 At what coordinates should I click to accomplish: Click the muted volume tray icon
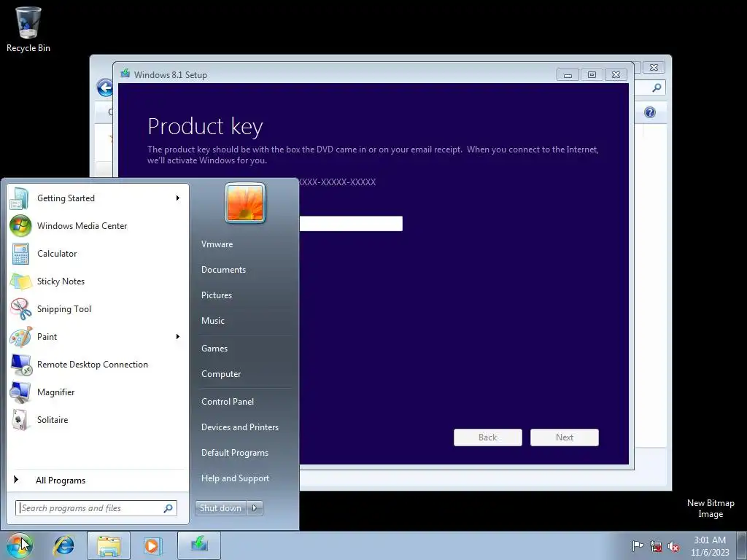673,546
